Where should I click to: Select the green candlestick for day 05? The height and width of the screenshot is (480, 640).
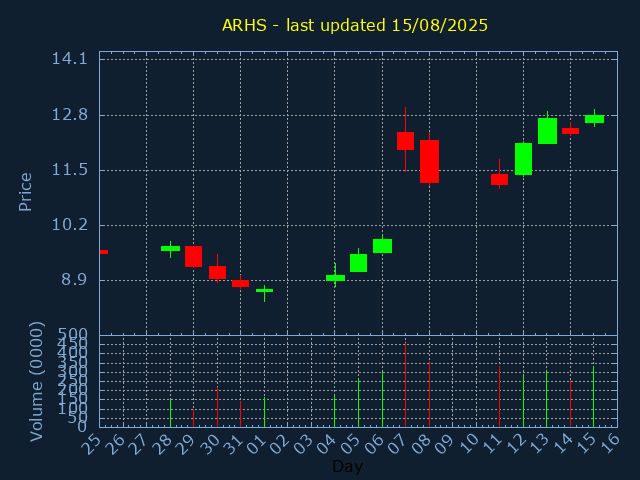[x=358, y=262]
